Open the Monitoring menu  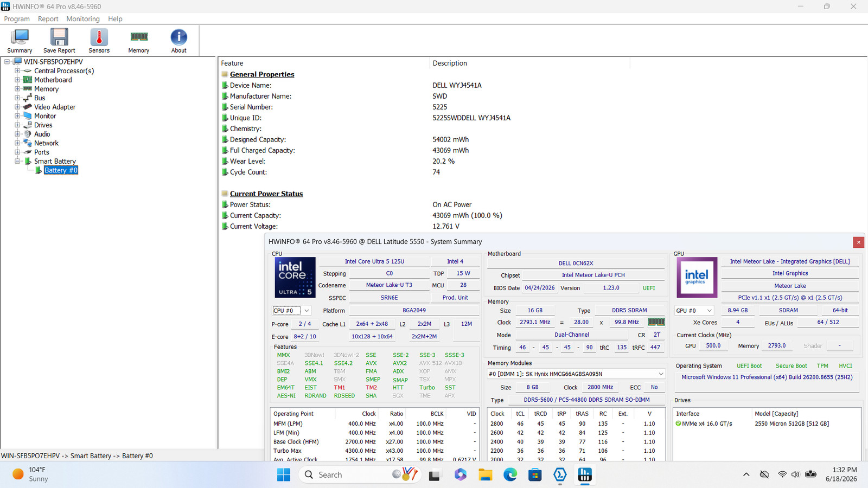point(83,19)
